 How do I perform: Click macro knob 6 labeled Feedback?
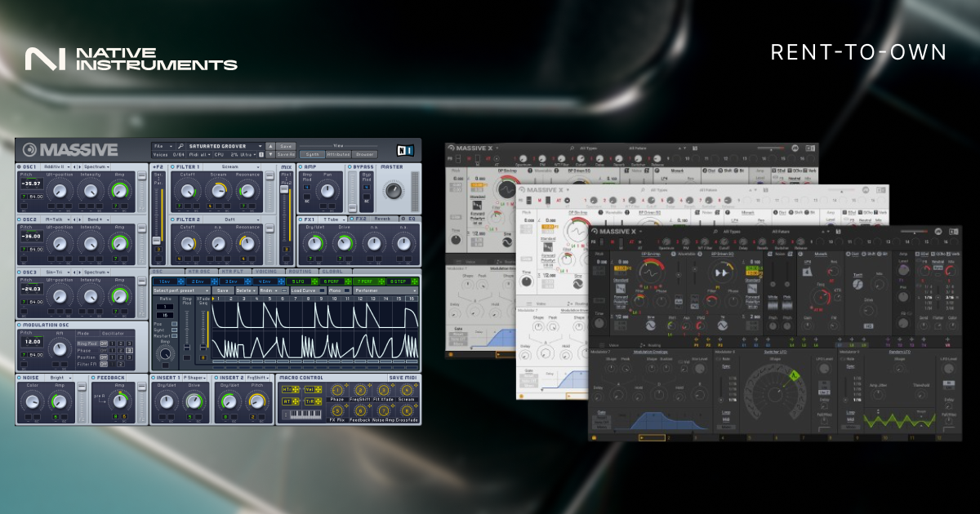pyautogui.click(x=360, y=410)
